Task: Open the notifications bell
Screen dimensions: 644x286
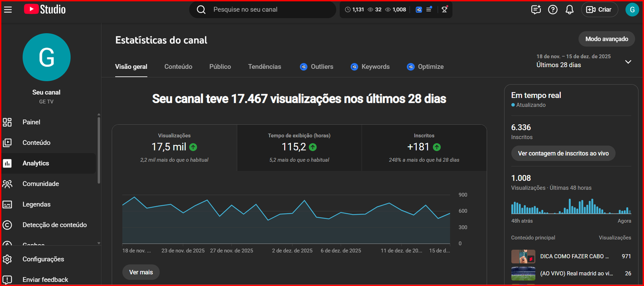Action: tap(570, 10)
